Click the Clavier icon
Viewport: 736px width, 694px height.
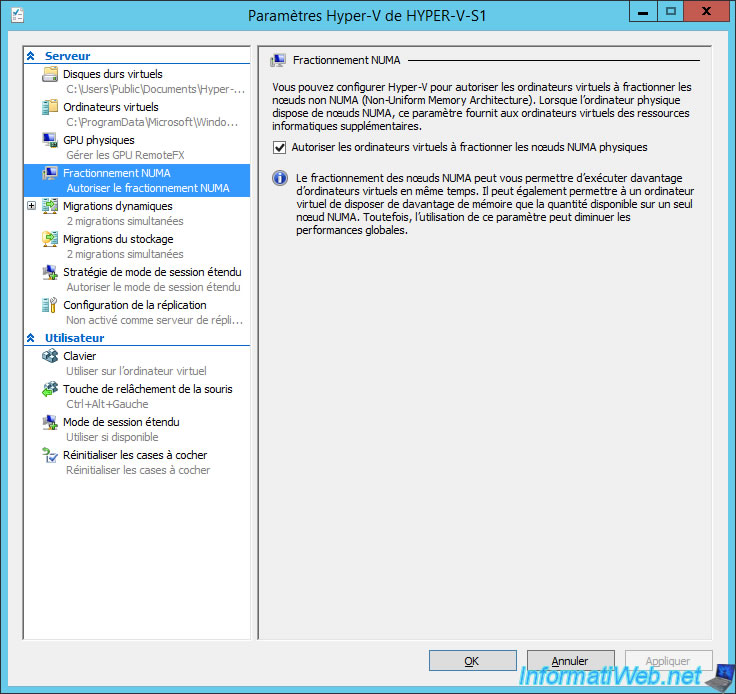50,356
